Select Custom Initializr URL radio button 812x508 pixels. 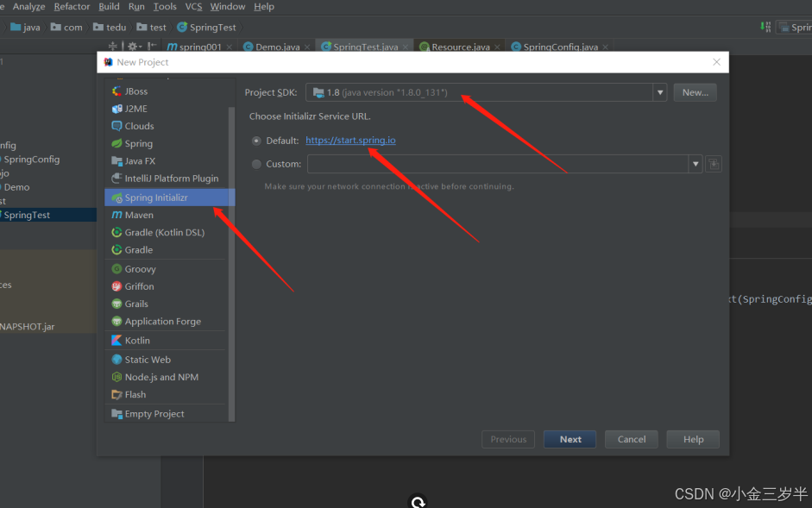(x=256, y=164)
